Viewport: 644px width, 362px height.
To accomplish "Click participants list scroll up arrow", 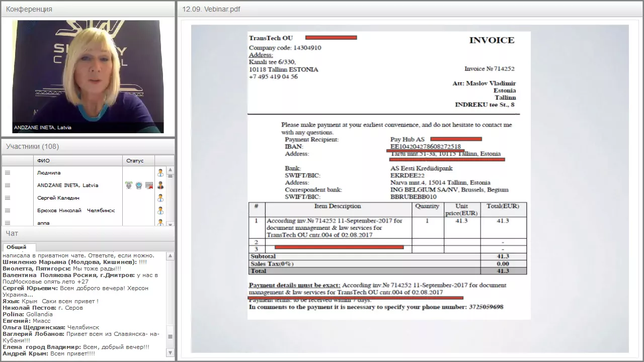I will [x=170, y=170].
